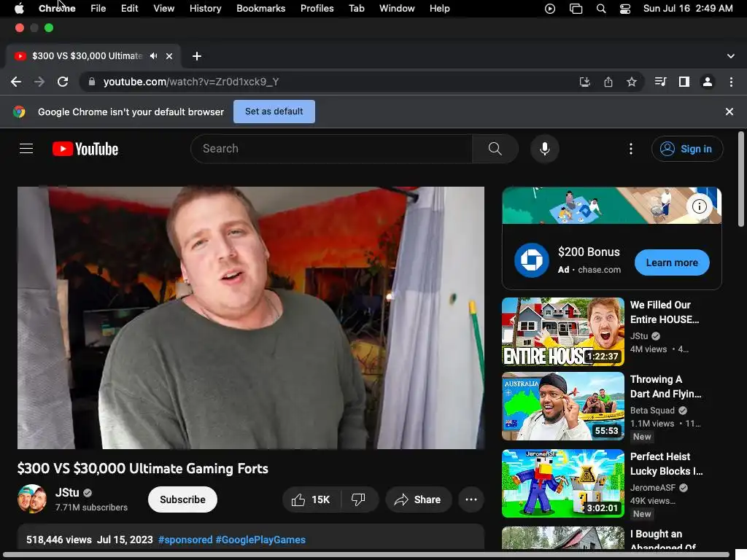747x560 pixels.
Task: Expand the tab search chevron
Action: coord(731,56)
